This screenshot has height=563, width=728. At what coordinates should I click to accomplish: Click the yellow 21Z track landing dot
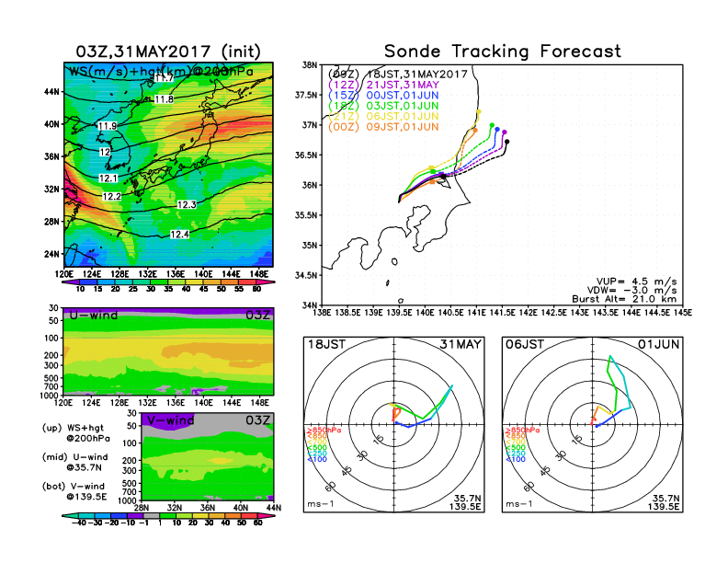479,111
